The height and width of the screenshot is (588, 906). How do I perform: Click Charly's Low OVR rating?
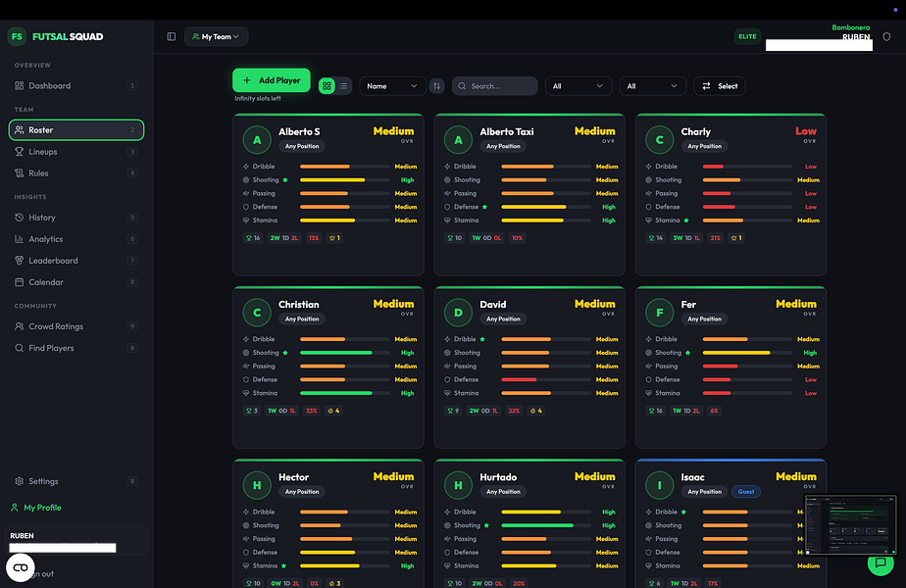point(805,131)
